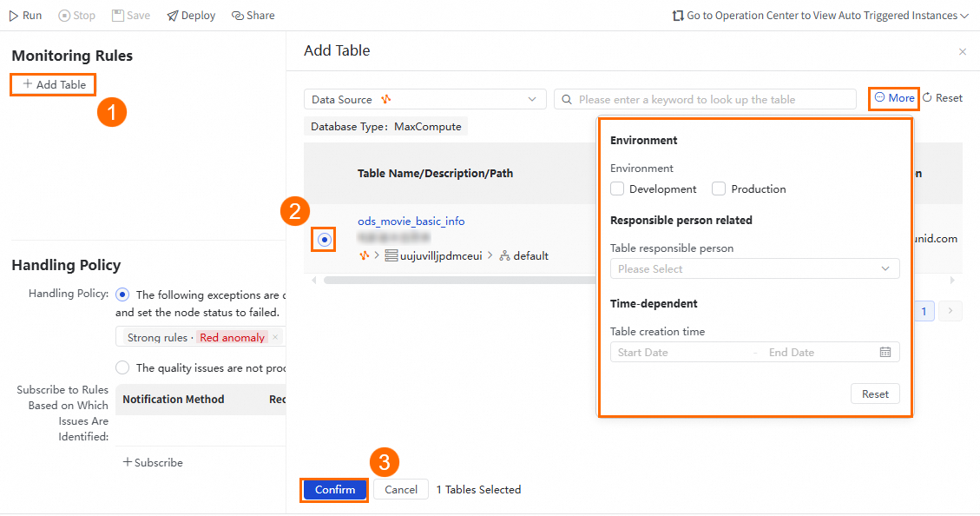Click the Table Name/Description/Path column header
The width and height of the screenshot is (980, 516).
[435, 173]
